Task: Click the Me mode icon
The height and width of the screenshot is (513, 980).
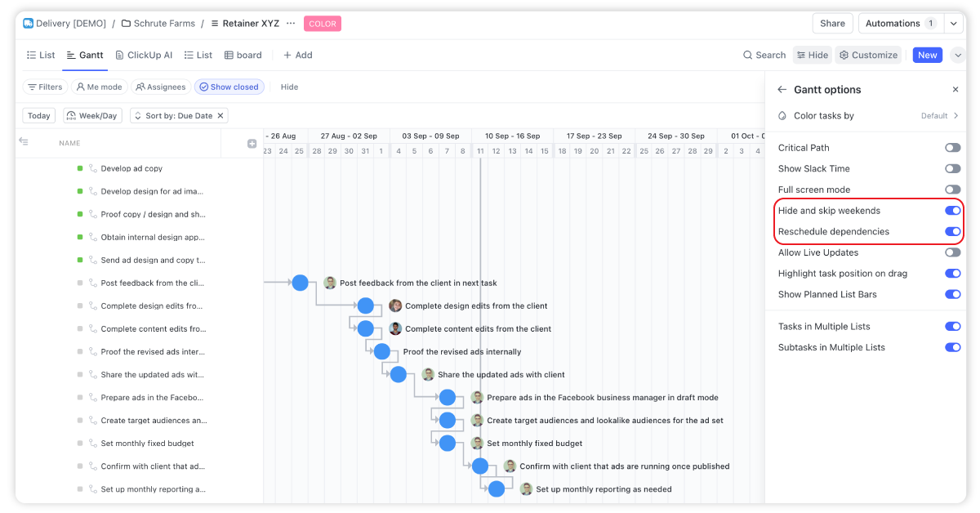Action: point(81,87)
